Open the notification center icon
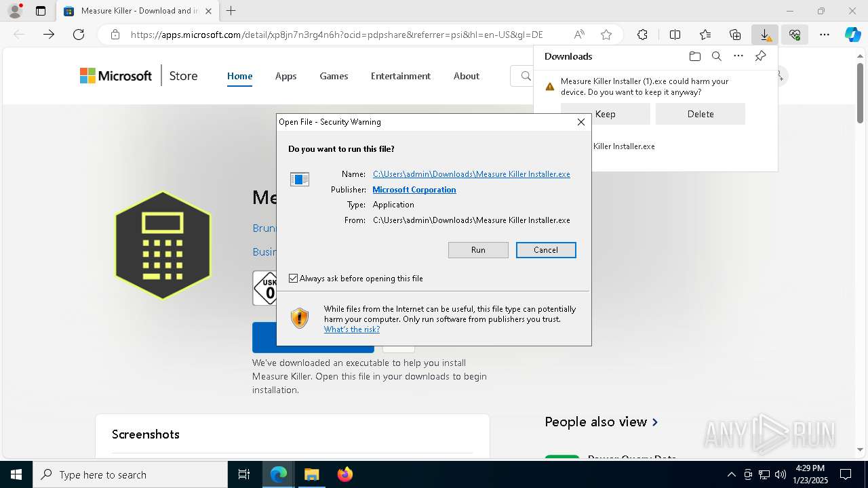Screen dimensions: 868x488 [846, 474]
